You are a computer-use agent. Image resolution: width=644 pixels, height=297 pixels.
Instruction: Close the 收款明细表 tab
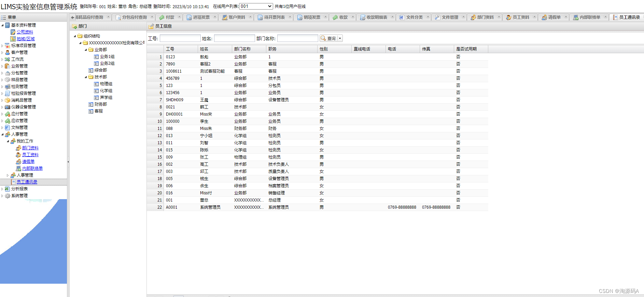(392, 17)
